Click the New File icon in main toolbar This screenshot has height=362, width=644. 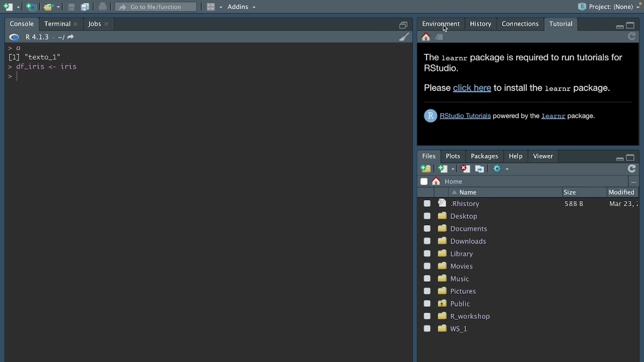(x=8, y=7)
